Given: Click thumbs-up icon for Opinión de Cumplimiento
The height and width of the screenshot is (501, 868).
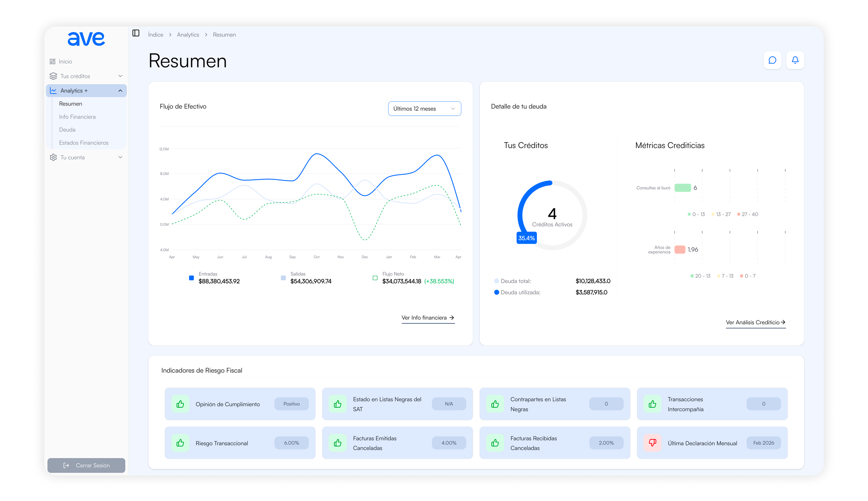Looking at the screenshot, I should (180, 404).
